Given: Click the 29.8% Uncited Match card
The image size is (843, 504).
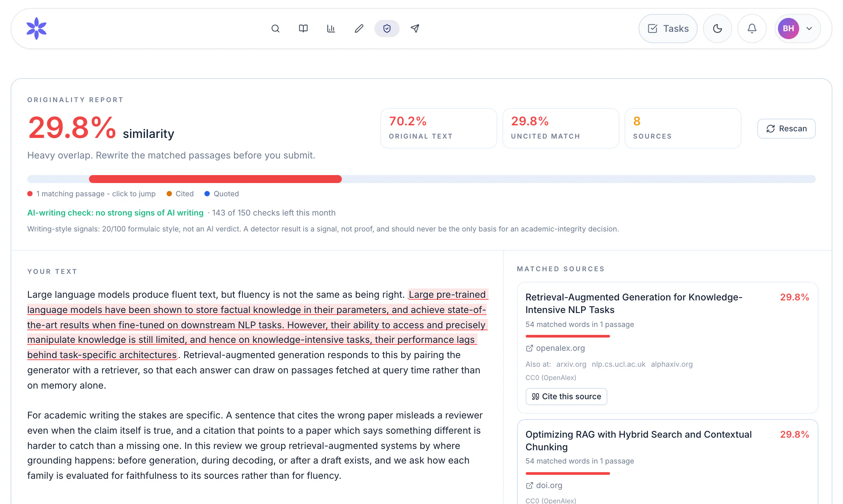Looking at the screenshot, I should pyautogui.click(x=561, y=128).
